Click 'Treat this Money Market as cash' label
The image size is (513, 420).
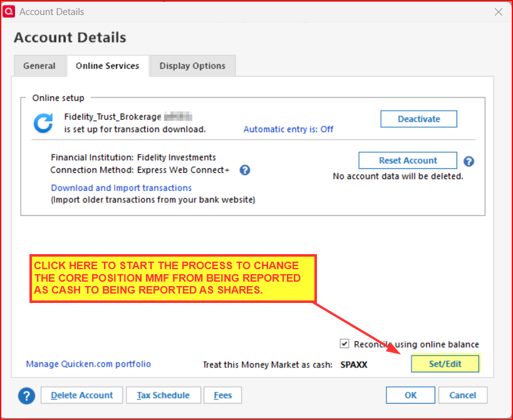click(x=267, y=365)
